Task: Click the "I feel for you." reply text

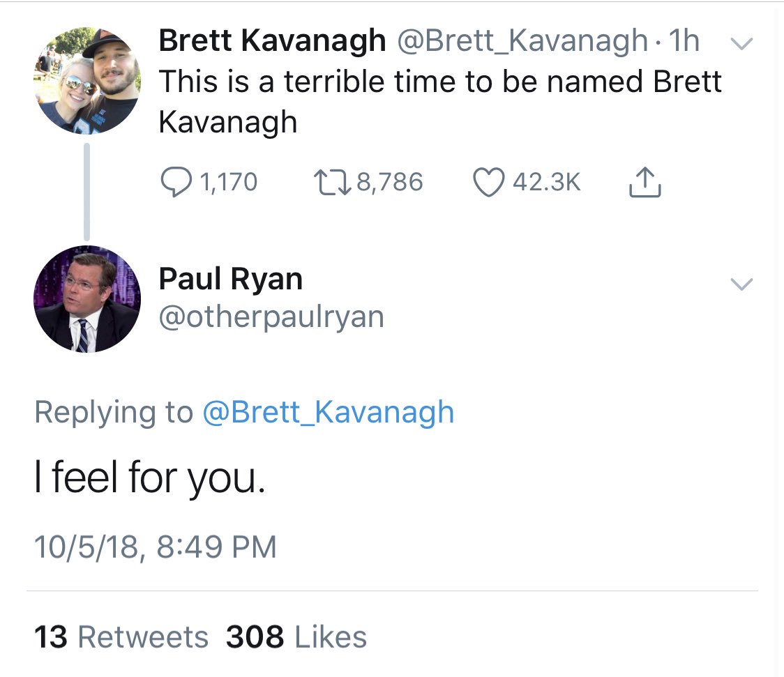Action: 150,480
